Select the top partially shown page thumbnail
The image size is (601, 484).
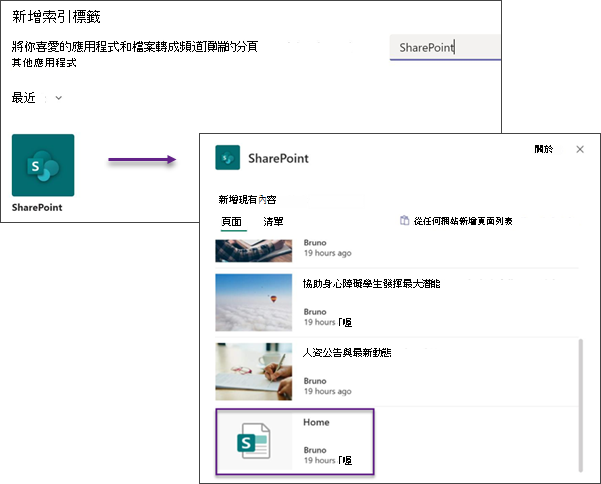[x=254, y=251]
